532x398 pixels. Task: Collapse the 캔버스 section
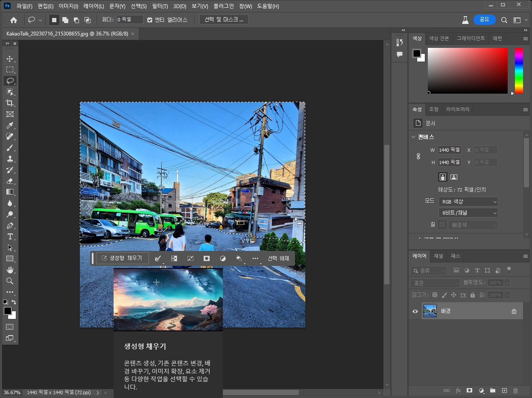pyautogui.click(x=413, y=137)
